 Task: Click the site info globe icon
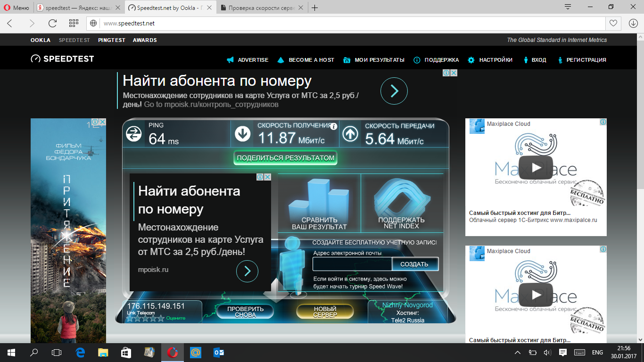[x=94, y=23]
